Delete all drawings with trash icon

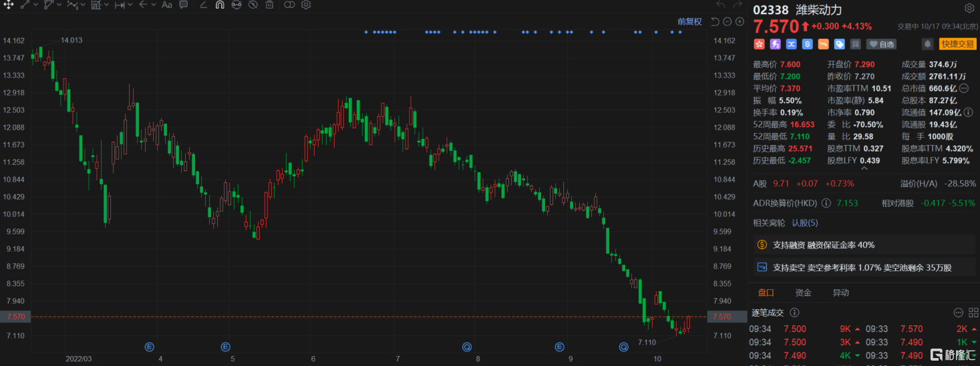[x=269, y=5]
